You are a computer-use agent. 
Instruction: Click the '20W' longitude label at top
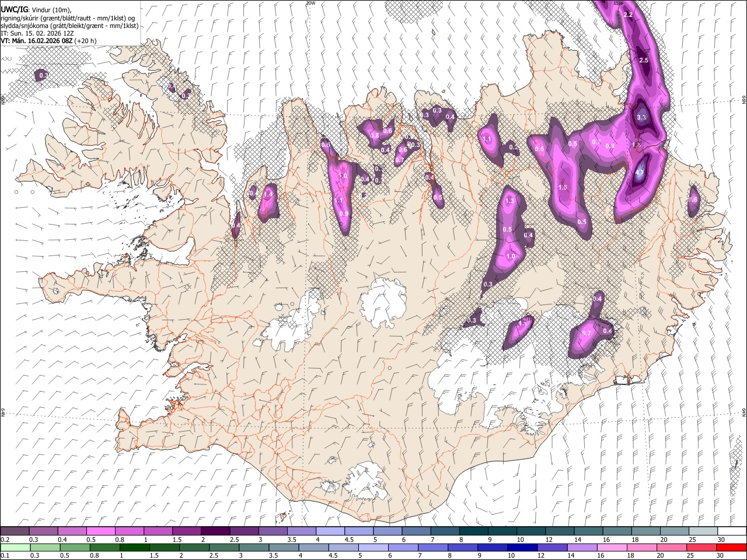[310, 3]
